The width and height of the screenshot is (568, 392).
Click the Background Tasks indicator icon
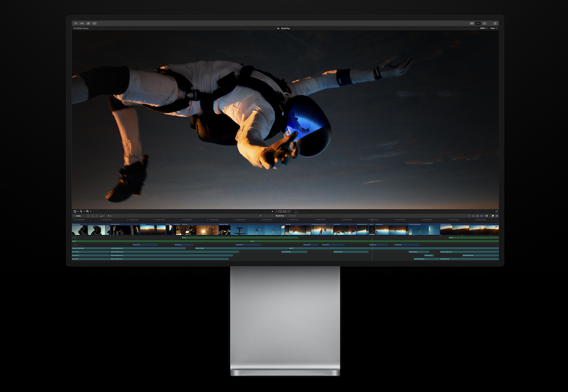click(x=89, y=23)
